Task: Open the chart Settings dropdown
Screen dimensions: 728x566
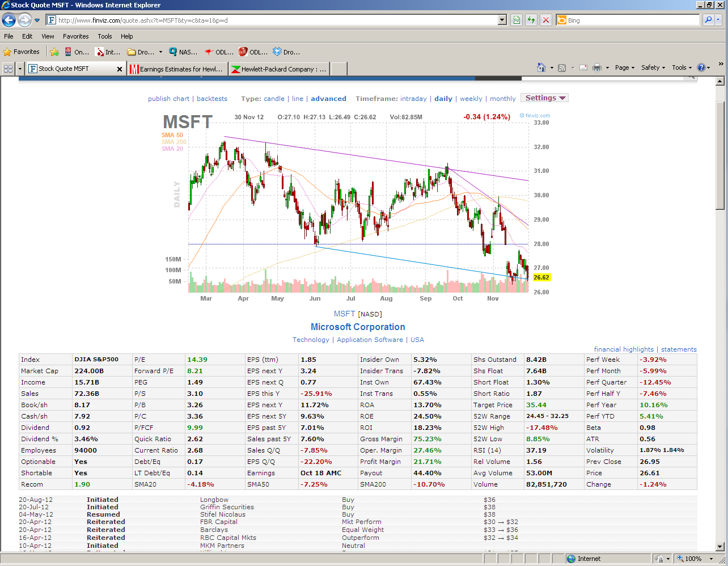Action: click(545, 98)
